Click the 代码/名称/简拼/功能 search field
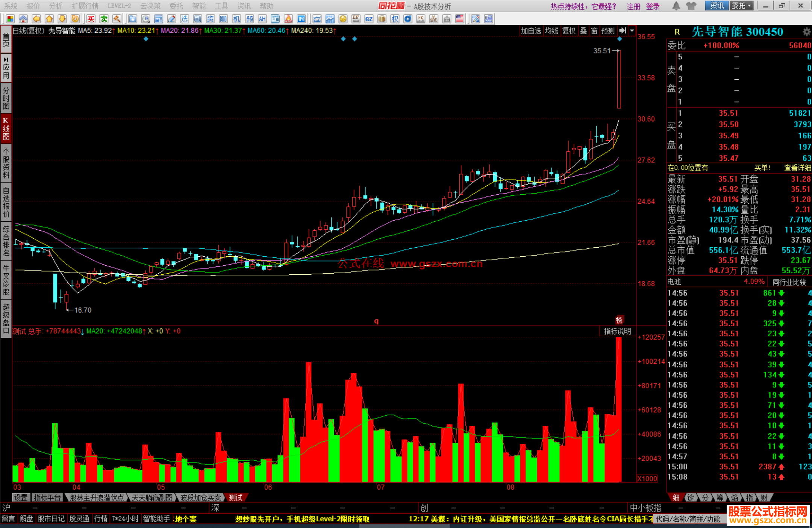 click(x=688, y=519)
